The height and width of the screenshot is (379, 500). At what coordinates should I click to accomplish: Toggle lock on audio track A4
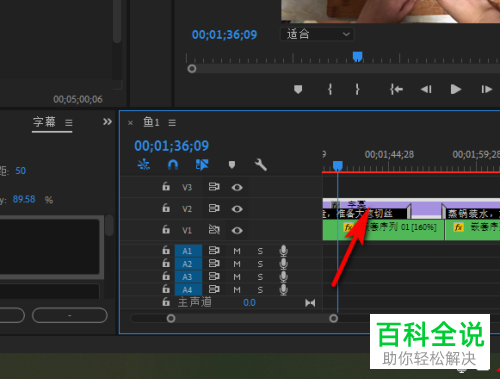point(166,289)
